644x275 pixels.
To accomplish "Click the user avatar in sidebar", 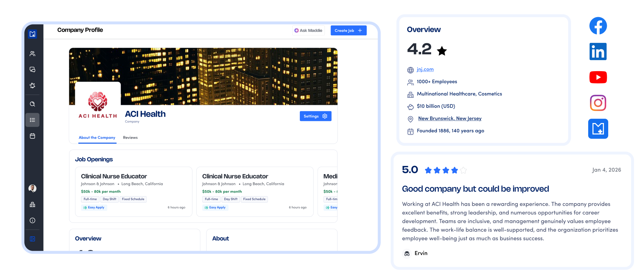I will coord(33,188).
